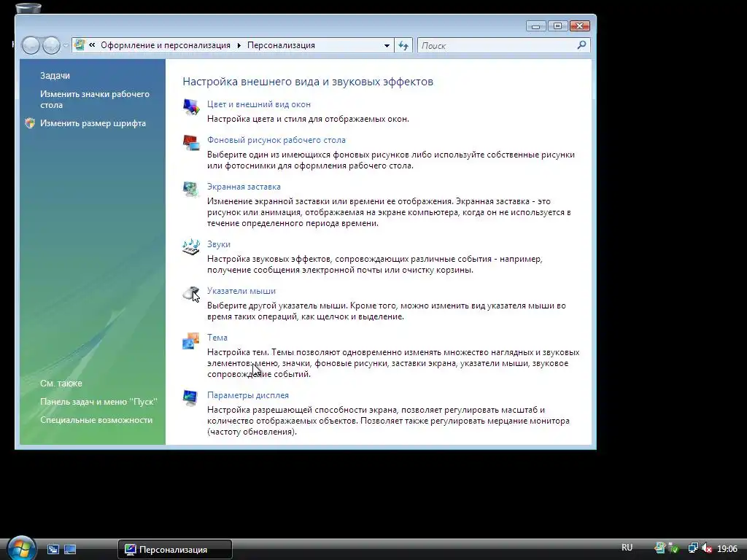747x560 pixels.
Task: Click the second system tray icon with a green check
Action: pos(673,548)
